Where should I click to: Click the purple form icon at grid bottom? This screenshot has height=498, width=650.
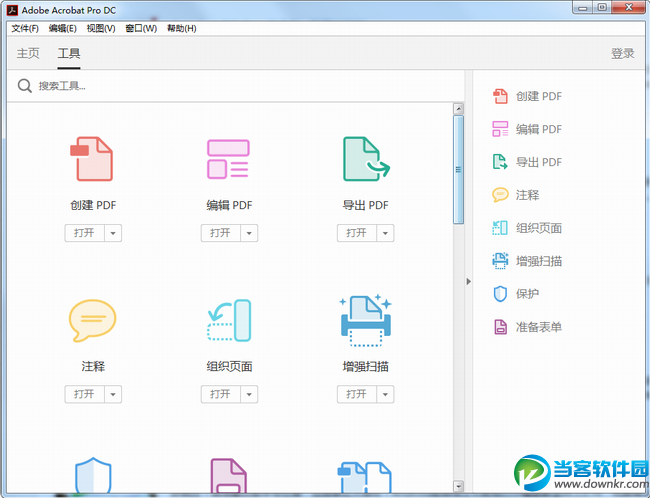228,475
